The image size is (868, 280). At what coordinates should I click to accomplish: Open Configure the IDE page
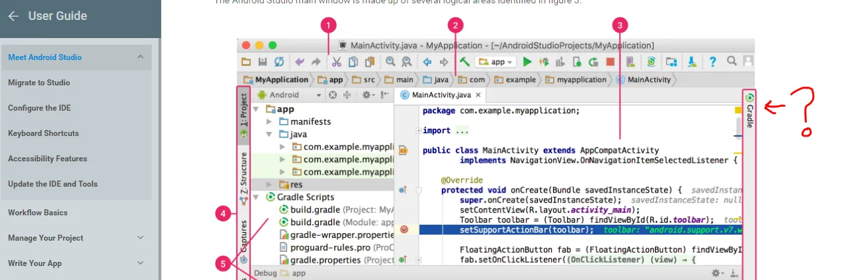pos(39,108)
